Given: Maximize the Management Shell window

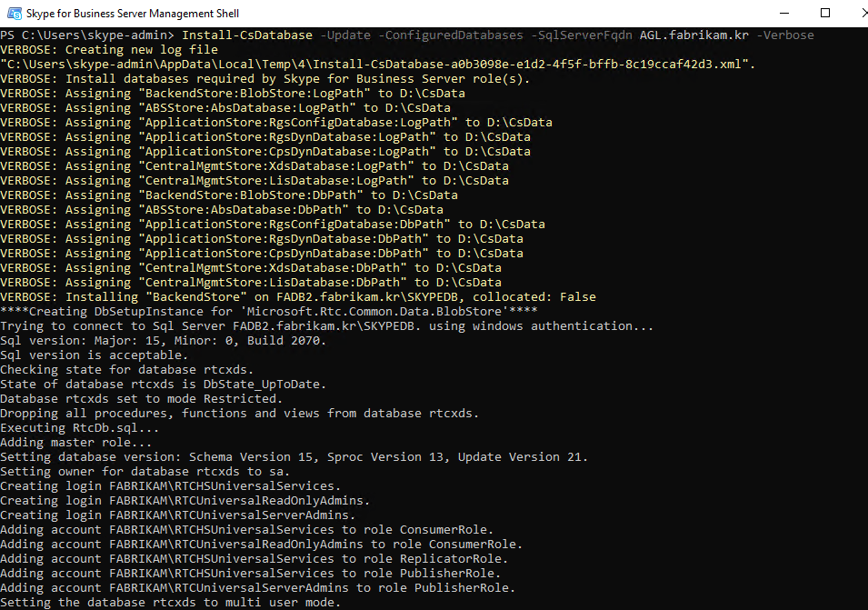Looking at the screenshot, I should (x=824, y=13).
